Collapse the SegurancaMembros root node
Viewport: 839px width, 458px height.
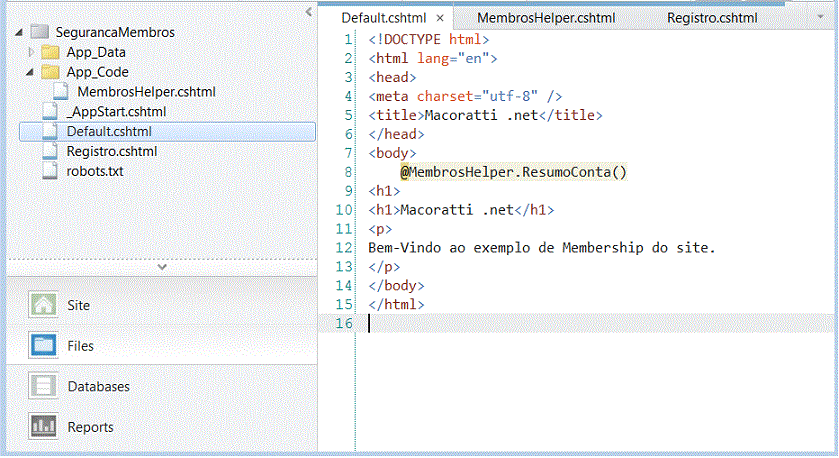pos(19,33)
